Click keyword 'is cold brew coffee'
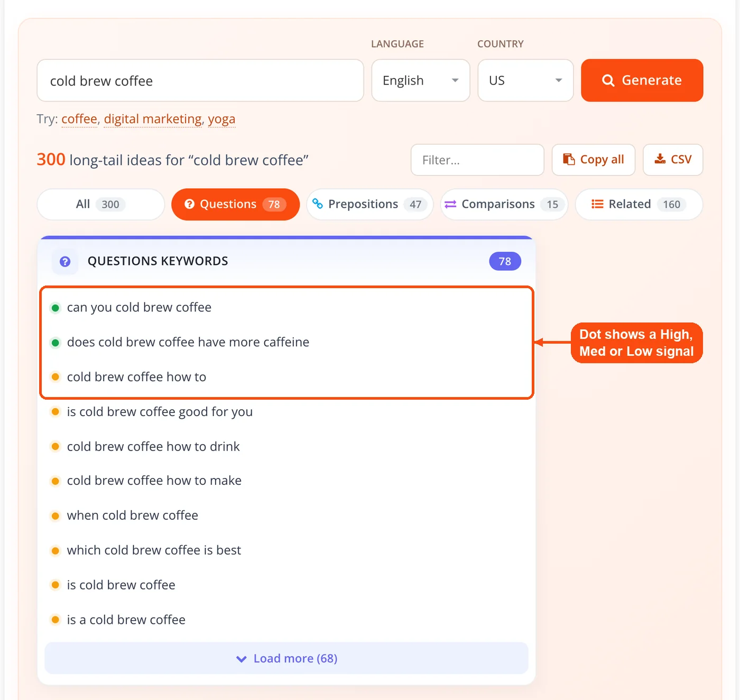This screenshot has width=740, height=700. point(121,585)
